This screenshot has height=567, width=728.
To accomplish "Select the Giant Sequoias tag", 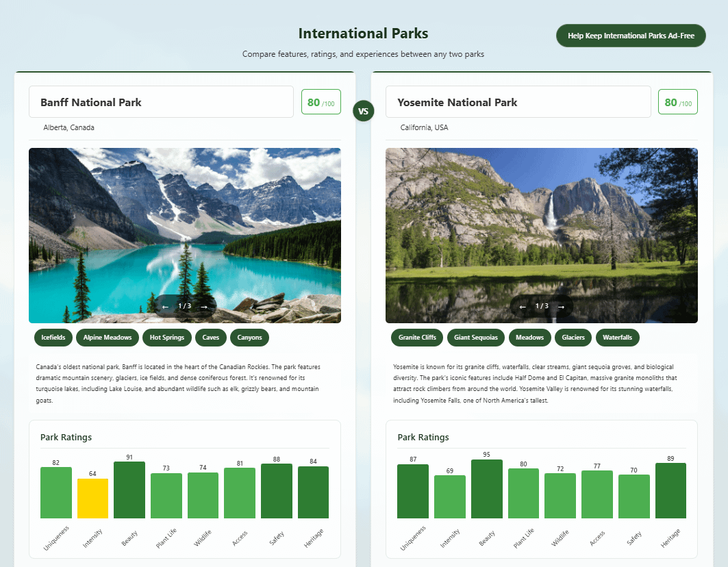I will [x=476, y=337].
